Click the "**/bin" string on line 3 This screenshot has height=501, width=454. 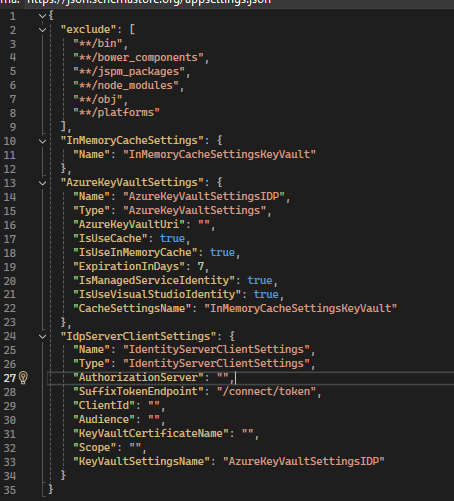[98, 43]
